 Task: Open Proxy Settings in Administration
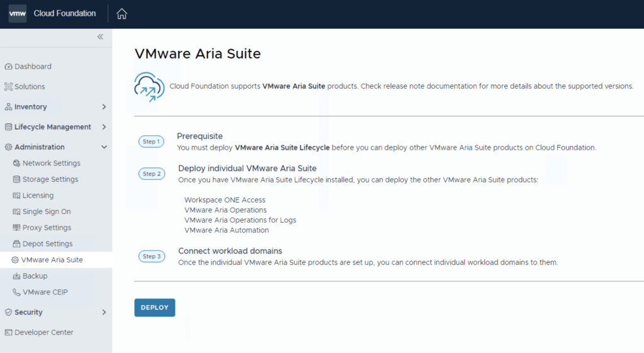47,228
